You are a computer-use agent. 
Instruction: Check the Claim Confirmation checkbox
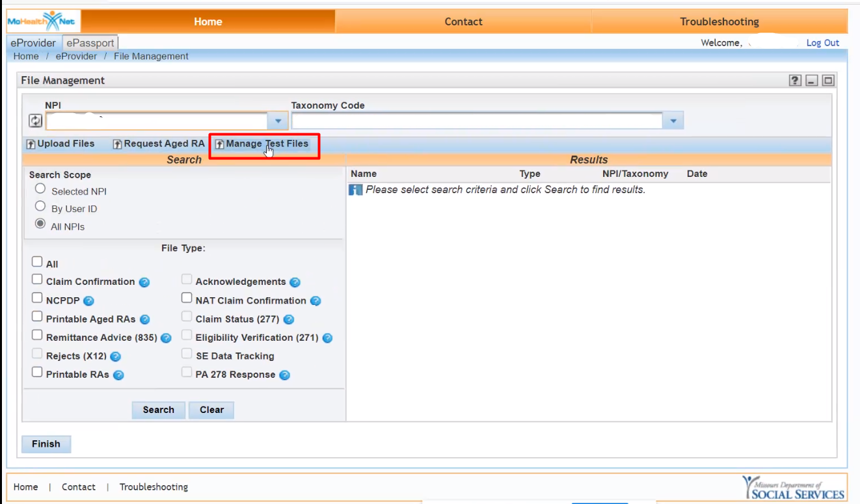coord(37,280)
